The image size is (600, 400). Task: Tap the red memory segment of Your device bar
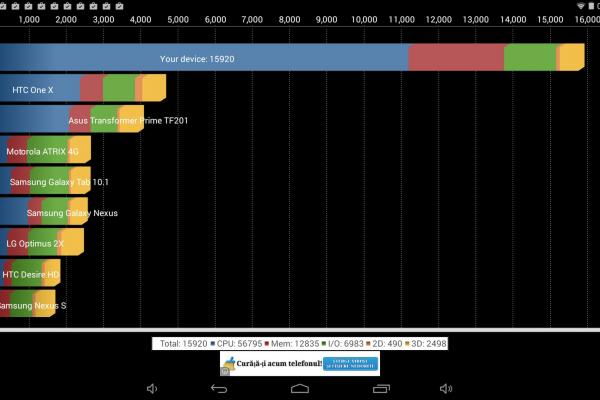click(x=456, y=57)
